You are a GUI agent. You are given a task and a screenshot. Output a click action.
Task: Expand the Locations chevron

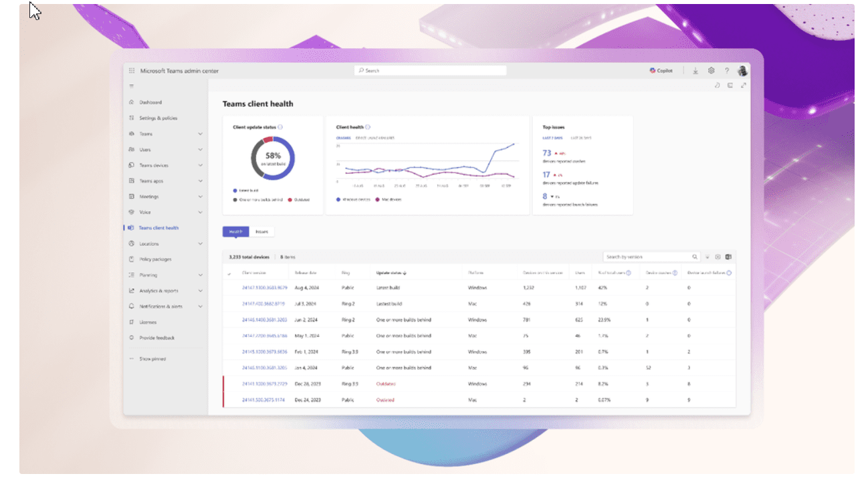point(201,244)
